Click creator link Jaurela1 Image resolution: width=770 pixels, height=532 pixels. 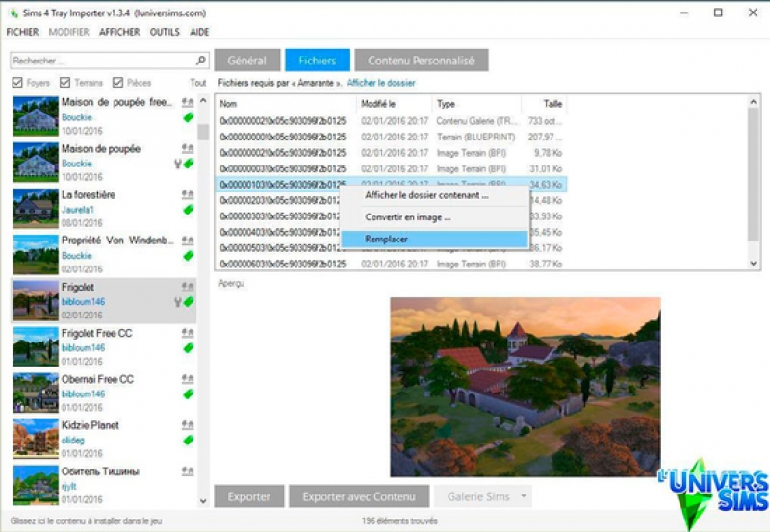pyautogui.click(x=78, y=210)
